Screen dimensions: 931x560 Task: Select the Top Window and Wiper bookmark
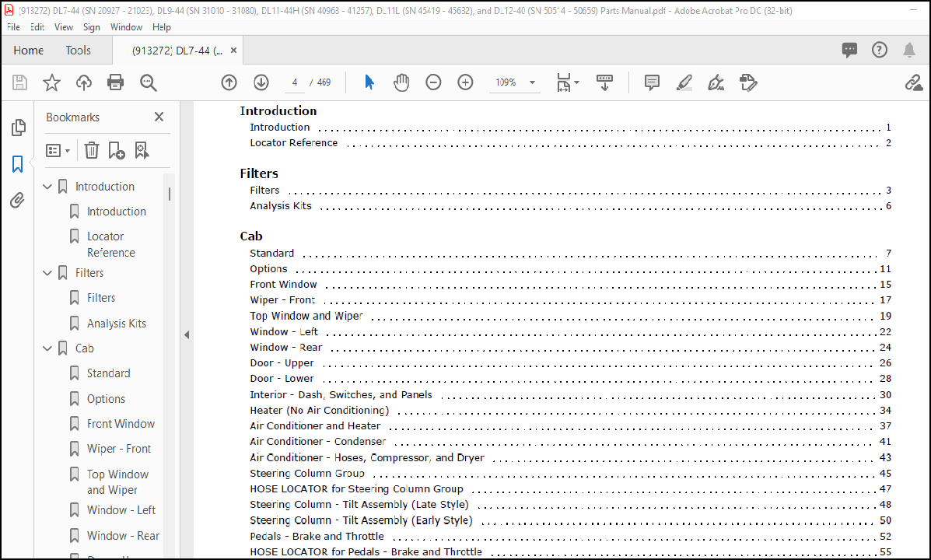click(x=117, y=482)
